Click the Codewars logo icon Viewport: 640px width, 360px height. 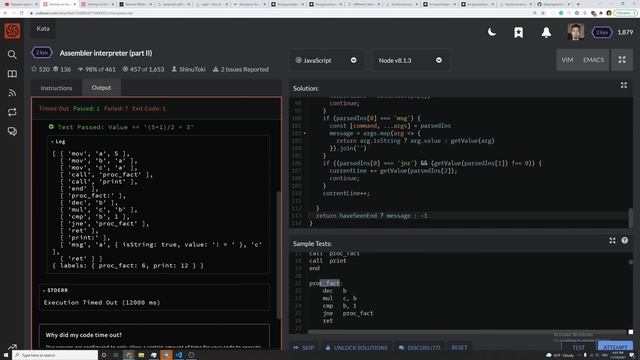[12, 31]
